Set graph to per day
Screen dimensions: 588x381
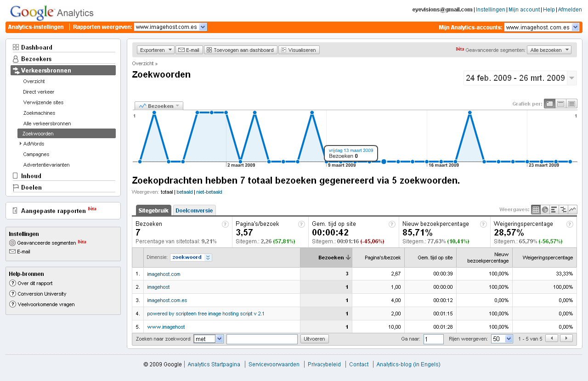pos(549,104)
